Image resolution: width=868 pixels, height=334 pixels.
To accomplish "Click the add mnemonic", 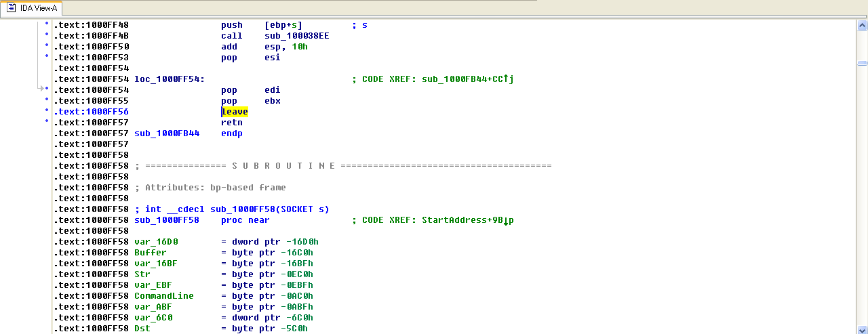I will [229, 47].
